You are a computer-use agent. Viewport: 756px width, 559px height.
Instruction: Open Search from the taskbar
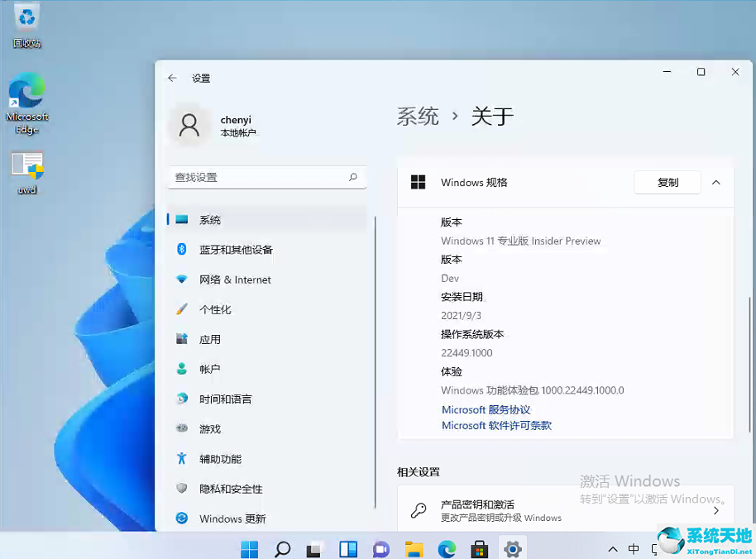(x=281, y=548)
